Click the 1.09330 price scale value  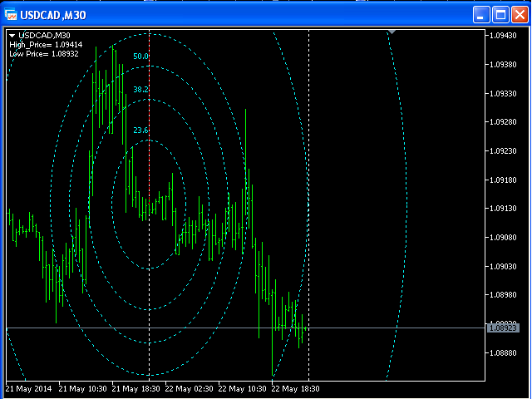(503, 93)
